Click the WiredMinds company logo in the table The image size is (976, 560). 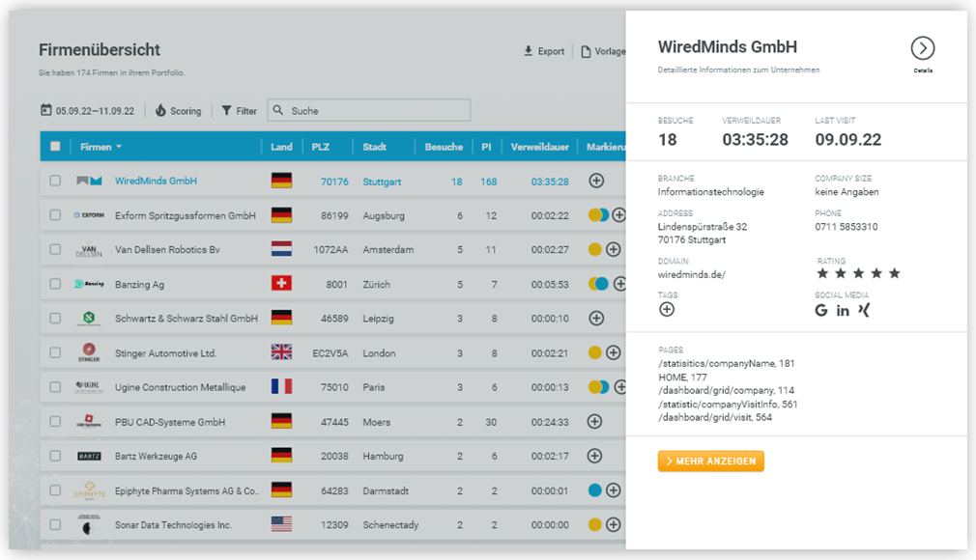click(89, 181)
